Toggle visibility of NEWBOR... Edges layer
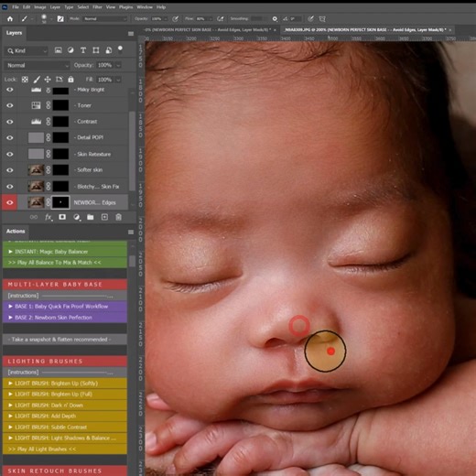The height and width of the screenshot is (476, 476). coord(10,202)
